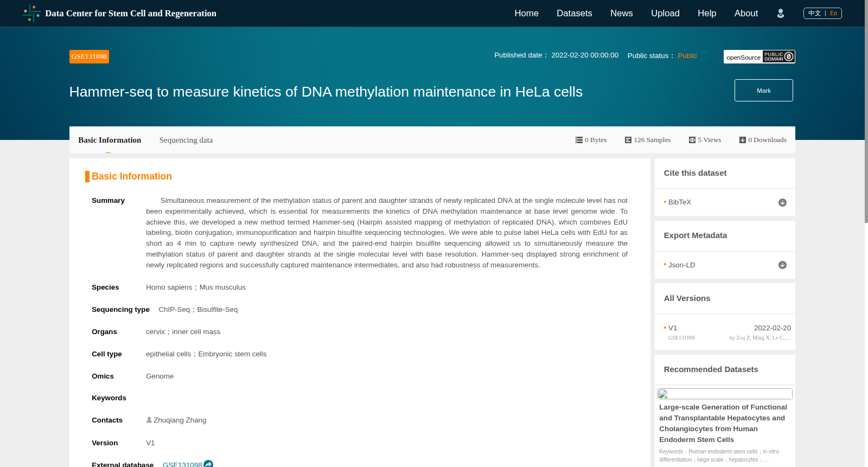Open the user account icon
868x467 pixels.
coord(780,14)
